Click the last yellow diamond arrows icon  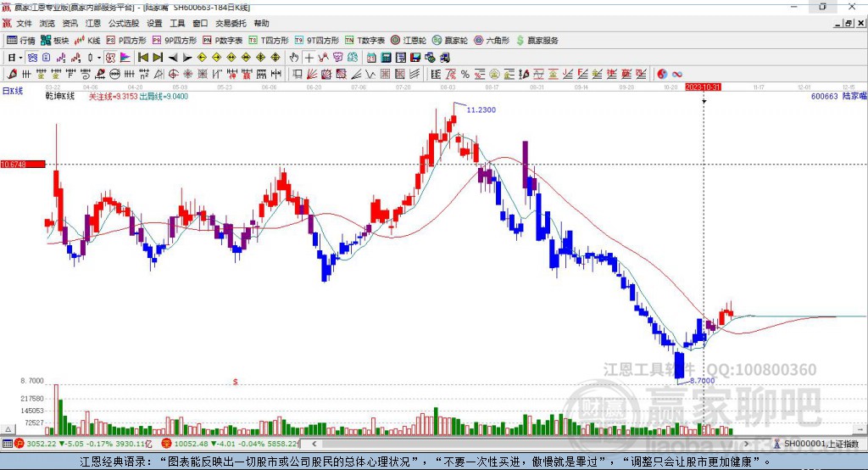275,58
